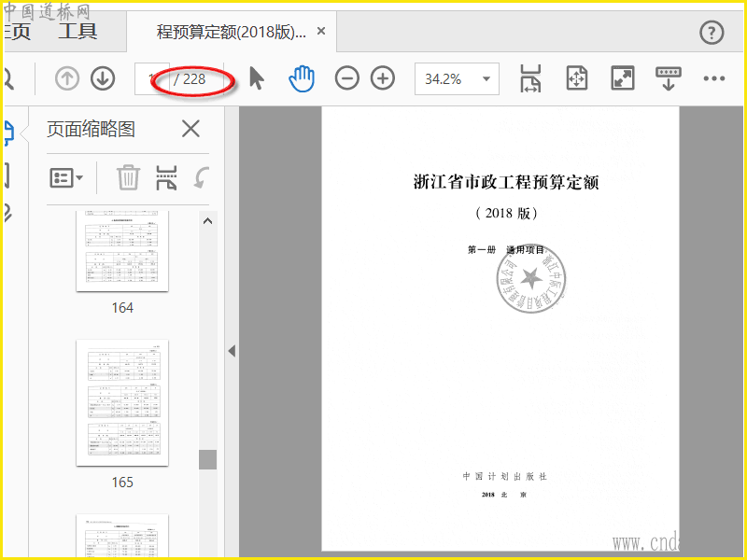Click thumbnail scrollbar up arrow
The width and height of the screenshot is (747, 560).
tap(207, 221)
